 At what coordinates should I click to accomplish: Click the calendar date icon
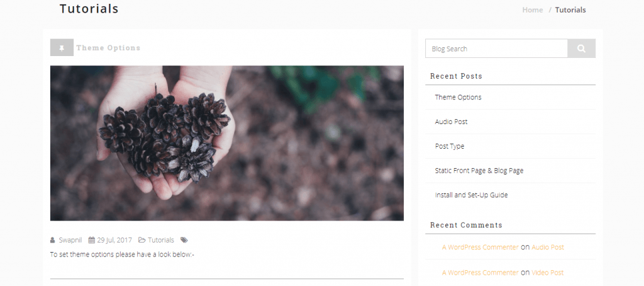pyautogui.click(x=92, y=240)
